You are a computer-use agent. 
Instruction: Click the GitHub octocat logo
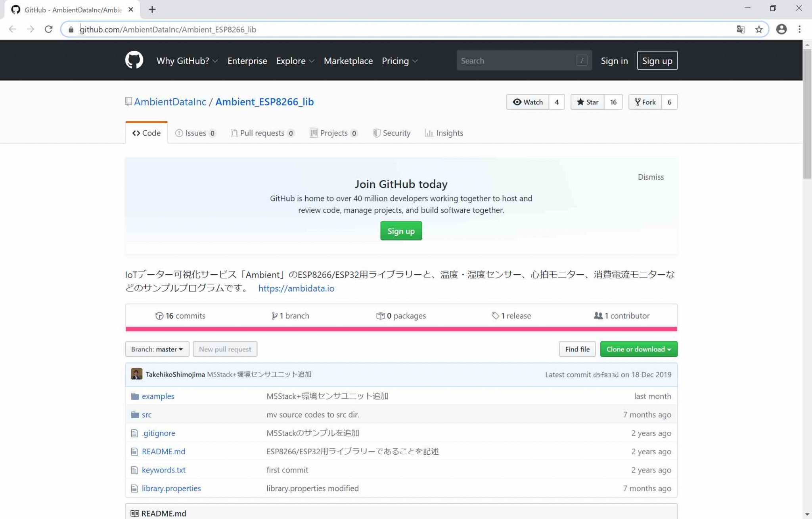coord(134,60)
